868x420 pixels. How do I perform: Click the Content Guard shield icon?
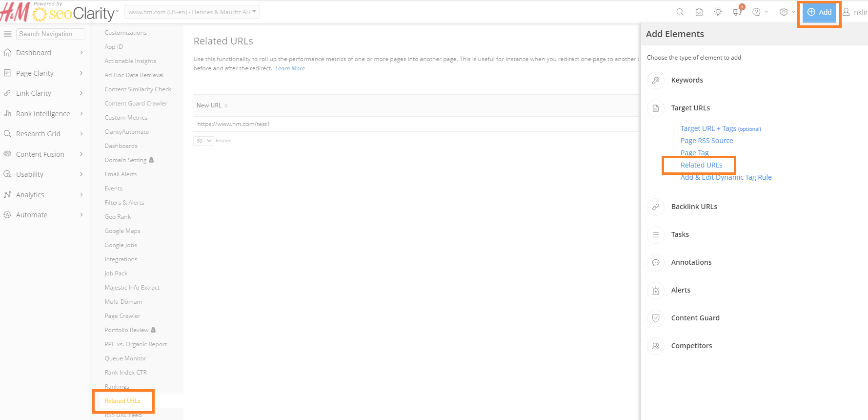(x=656, y=318)
